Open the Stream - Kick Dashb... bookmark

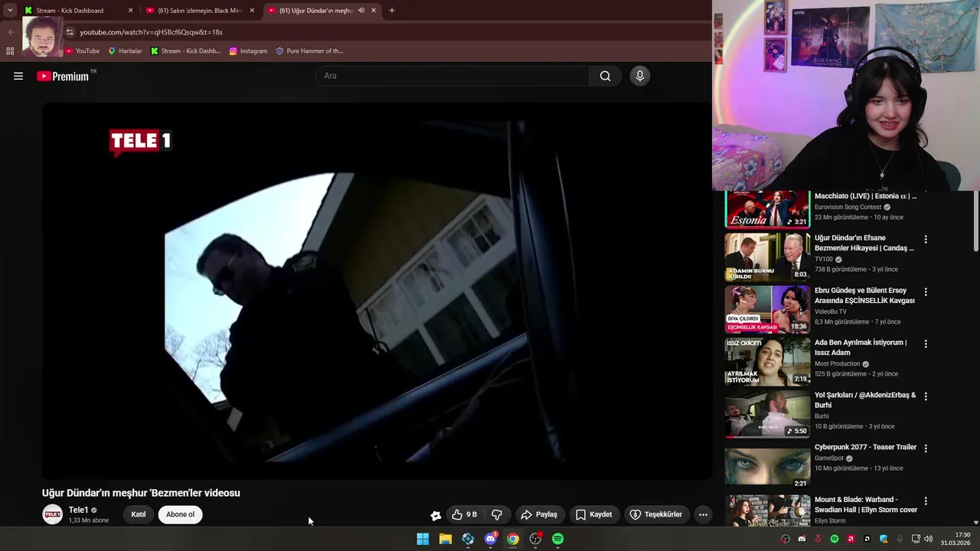[185, 51]
